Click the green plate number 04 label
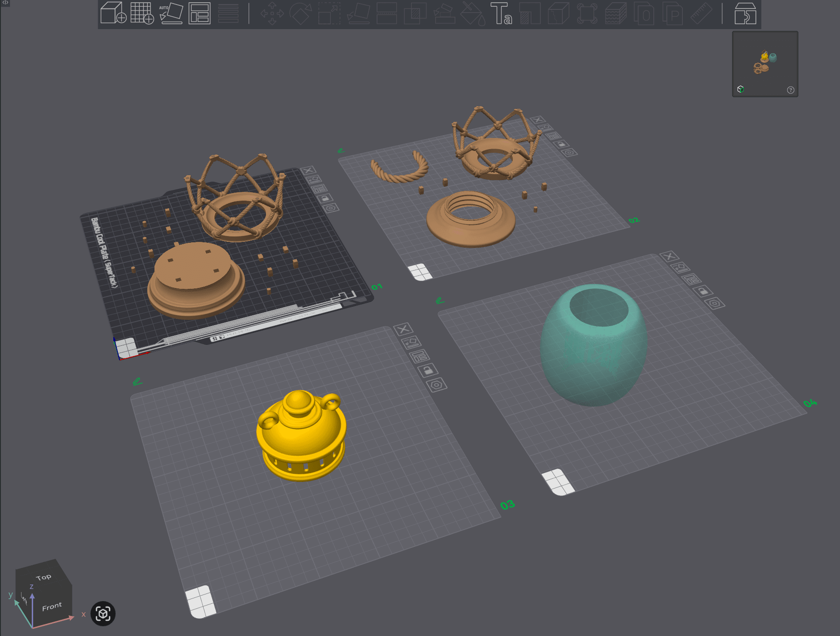The height and width of the screenshot is (636, 840). pyautogui.click(x=810, y=403)
